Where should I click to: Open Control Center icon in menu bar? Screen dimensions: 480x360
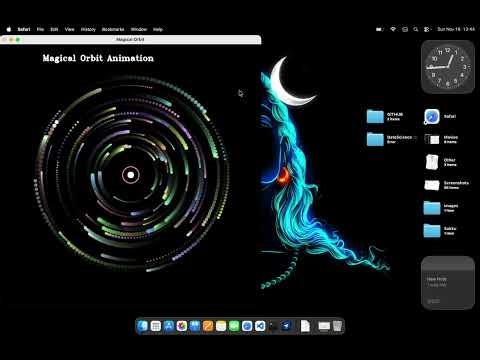point(427,29)
